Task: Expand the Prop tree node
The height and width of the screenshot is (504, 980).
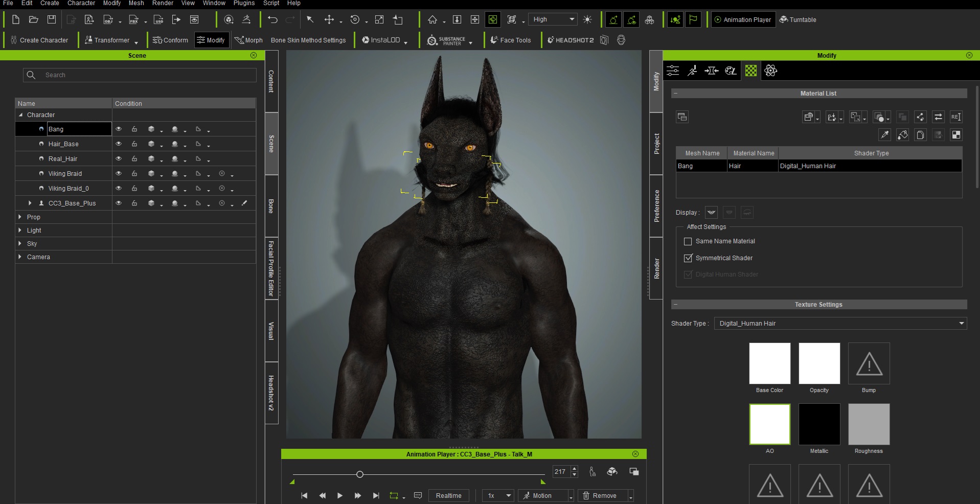Action: coord(20,217)
